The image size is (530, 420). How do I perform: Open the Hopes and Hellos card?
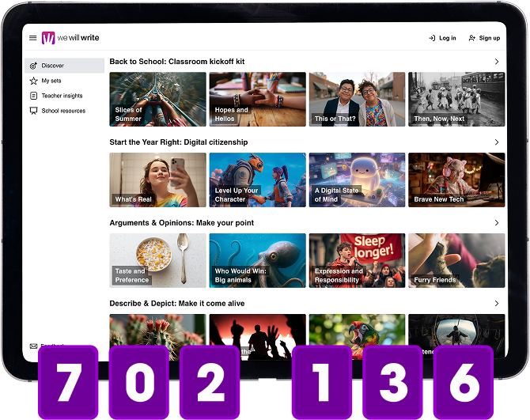(x=258, y=100)
